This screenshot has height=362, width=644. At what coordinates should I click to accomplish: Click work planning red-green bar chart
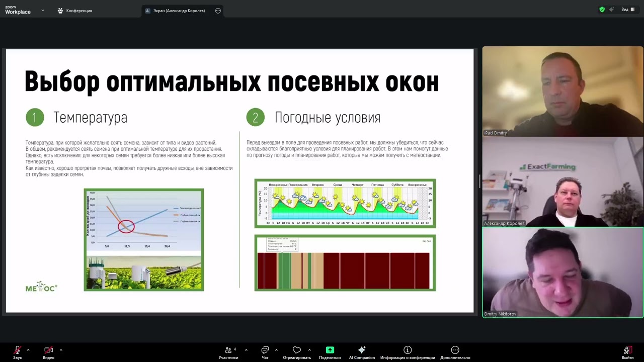tap(345, 262)
